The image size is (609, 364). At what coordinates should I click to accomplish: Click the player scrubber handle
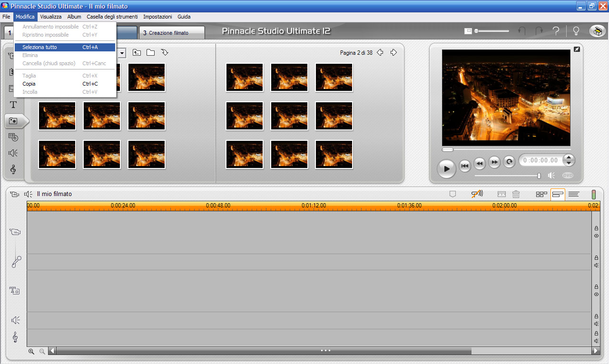pyautogui.click(x=447, y=149)
